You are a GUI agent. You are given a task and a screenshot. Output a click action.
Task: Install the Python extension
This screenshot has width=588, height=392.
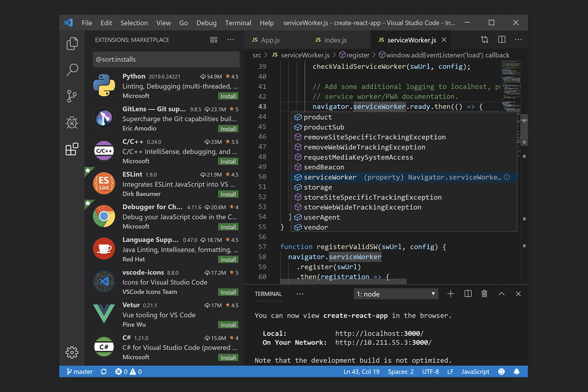click(x=228, y=96)
